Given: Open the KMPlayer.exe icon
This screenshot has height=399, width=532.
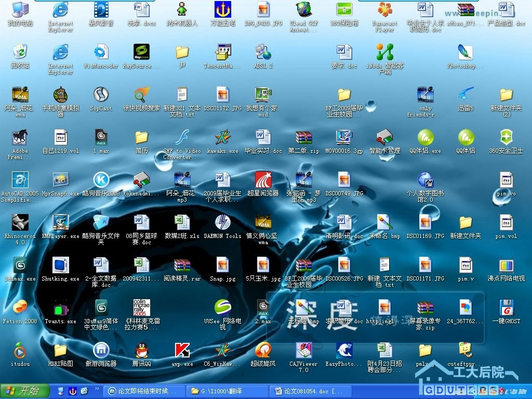Looking at the screenshot, I should (x=61, y=223).
